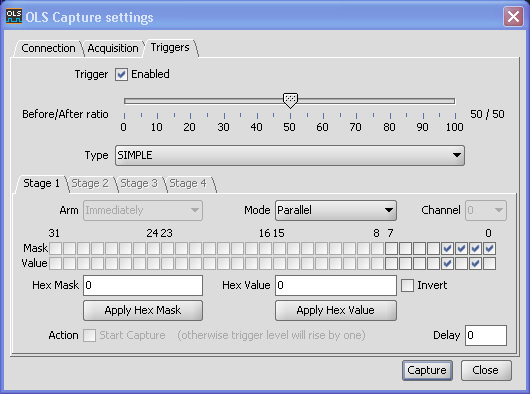Image resolution: width=530 pixels, height=394 pixels.
Task: Check Mask bit 7 checkbox
Action: (391, 249)
